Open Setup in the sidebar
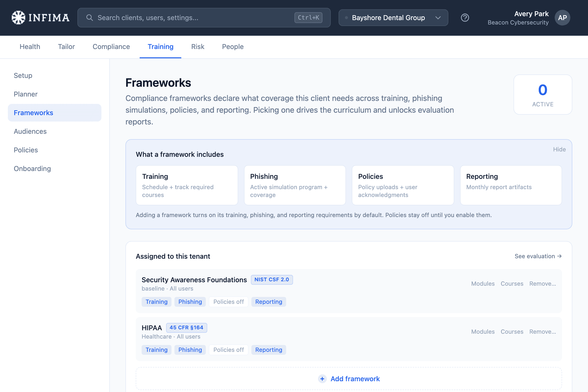The width and height of the screenshot is (588, 392). point(54,75)
